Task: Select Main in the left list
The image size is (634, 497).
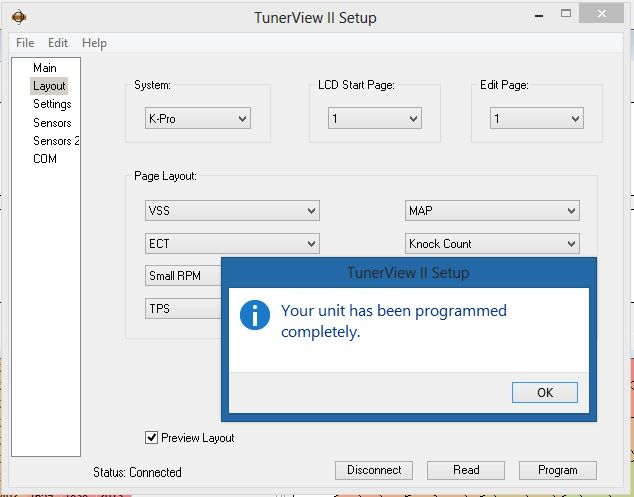Action: coord(44,68)
